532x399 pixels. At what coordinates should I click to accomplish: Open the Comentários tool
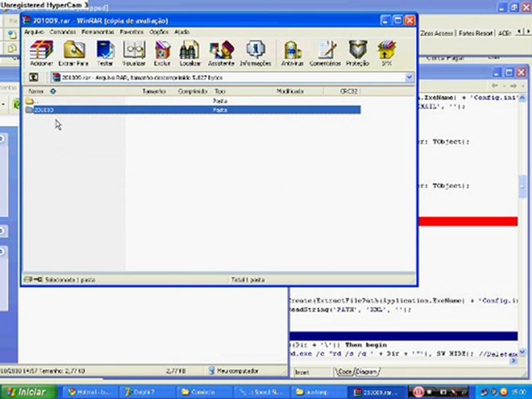325,53
